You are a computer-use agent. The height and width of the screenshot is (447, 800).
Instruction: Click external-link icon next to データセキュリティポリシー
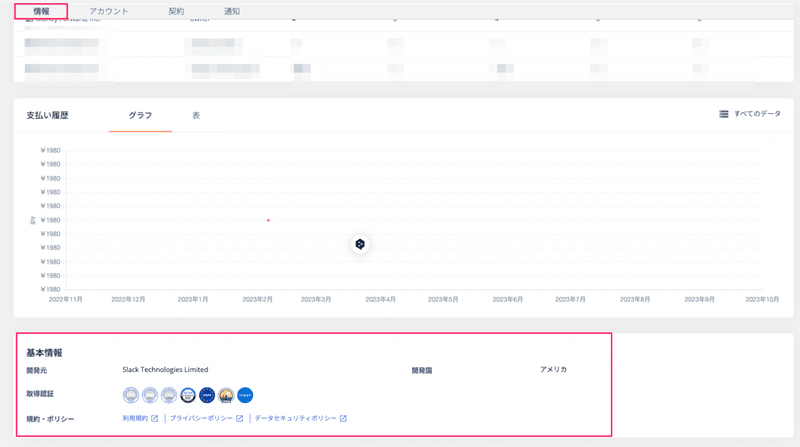343,418
